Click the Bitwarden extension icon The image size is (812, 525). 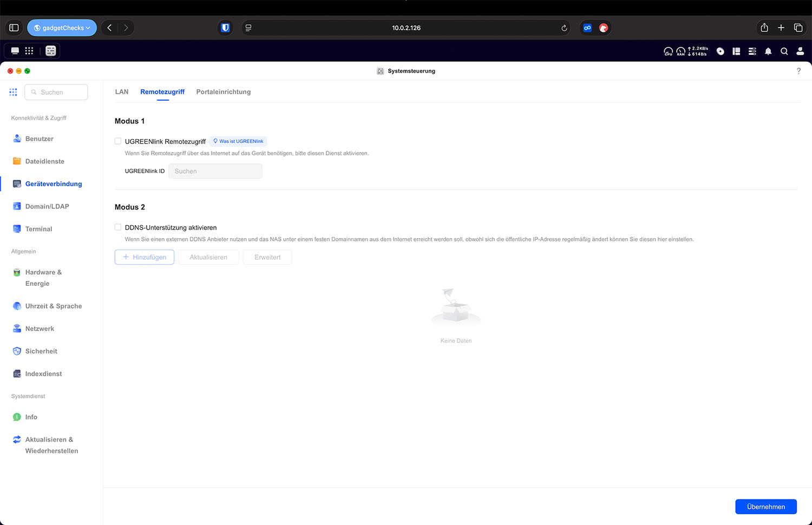pyautogui.click(x=225, y=28)
